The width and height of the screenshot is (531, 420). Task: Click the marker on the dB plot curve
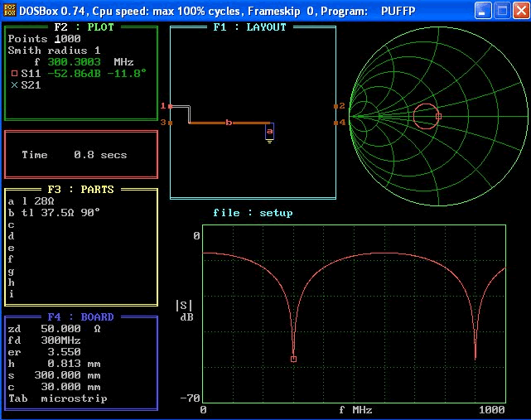293,359
